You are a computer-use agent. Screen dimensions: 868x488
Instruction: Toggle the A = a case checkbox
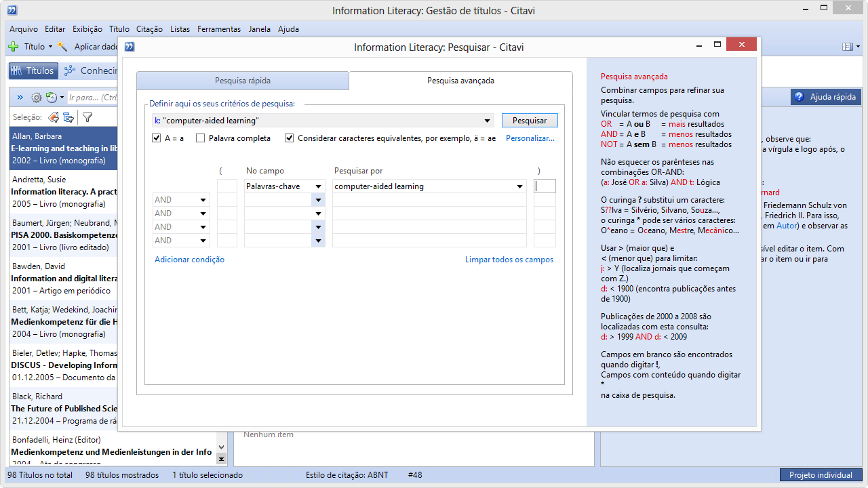click(157, 138)
